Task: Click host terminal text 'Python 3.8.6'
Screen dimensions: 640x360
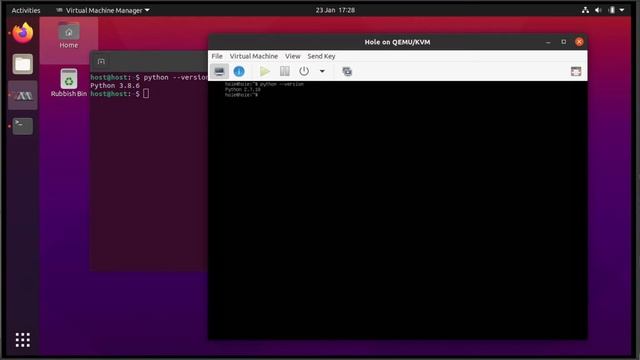Action: [115, 86]
